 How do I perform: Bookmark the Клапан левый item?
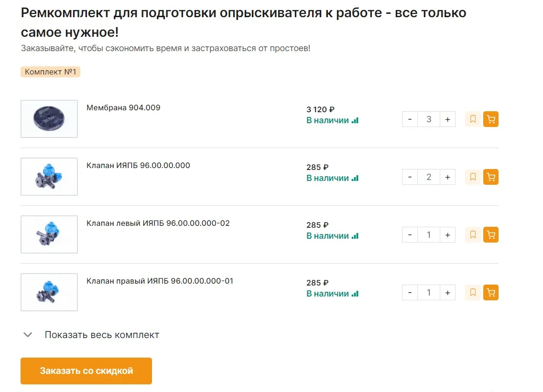(473, 235)
